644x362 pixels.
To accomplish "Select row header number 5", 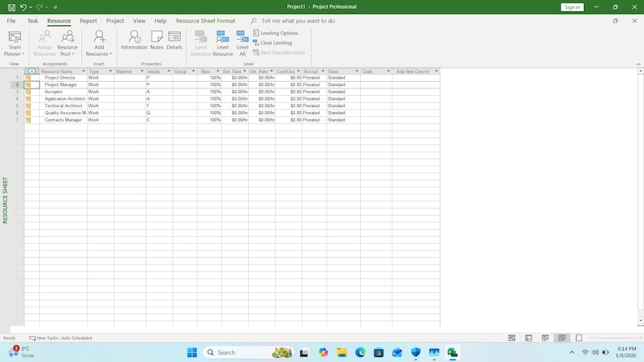I will pyautogui.click(x=17, y=106).
